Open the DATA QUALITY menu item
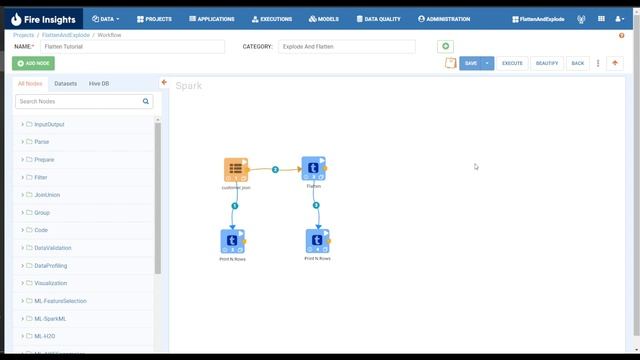The height and width of the screenshot is (360, 640). 378,19
